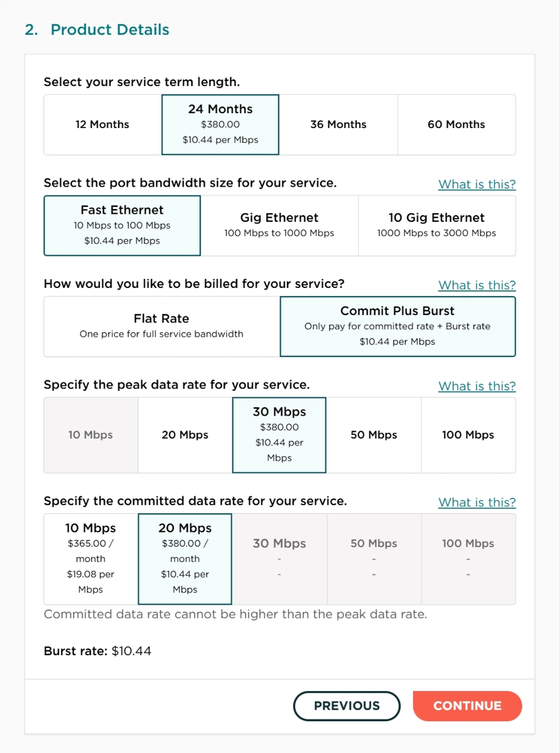
Task: Pick the 60 Months term length
Action: click(456, 124)
